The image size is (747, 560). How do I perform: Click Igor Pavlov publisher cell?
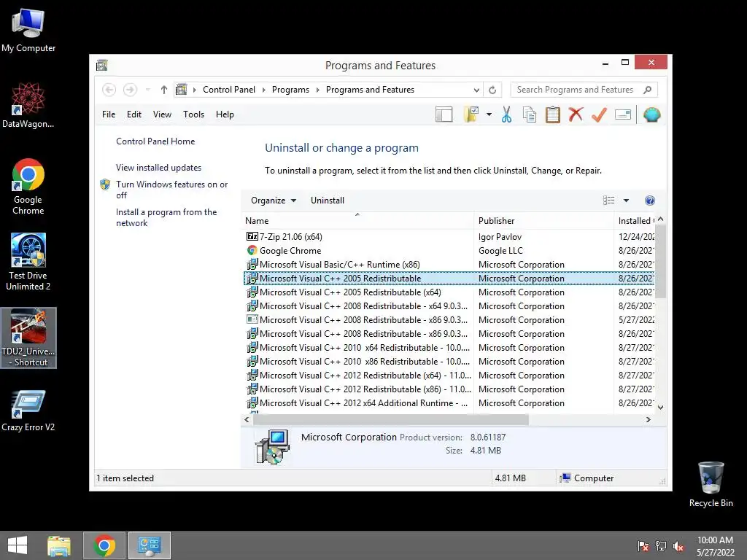(x=500, y=237)
